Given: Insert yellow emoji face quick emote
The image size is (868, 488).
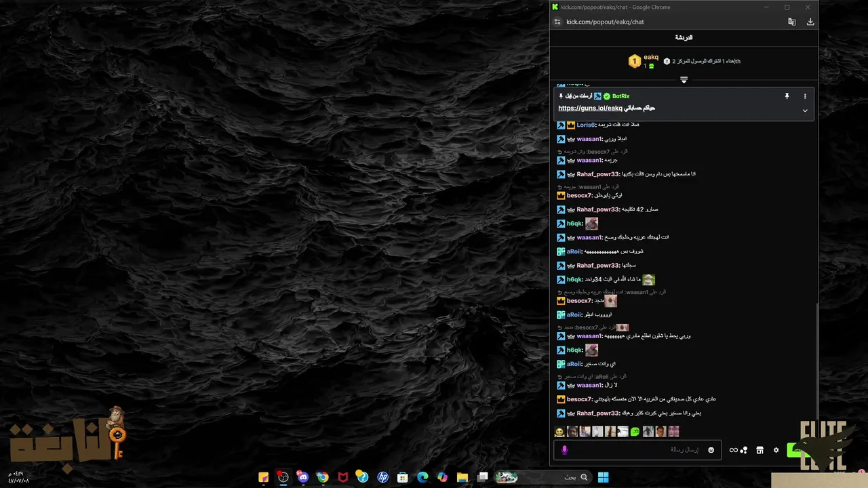Looking at the screenshot, I should (559, 432).
